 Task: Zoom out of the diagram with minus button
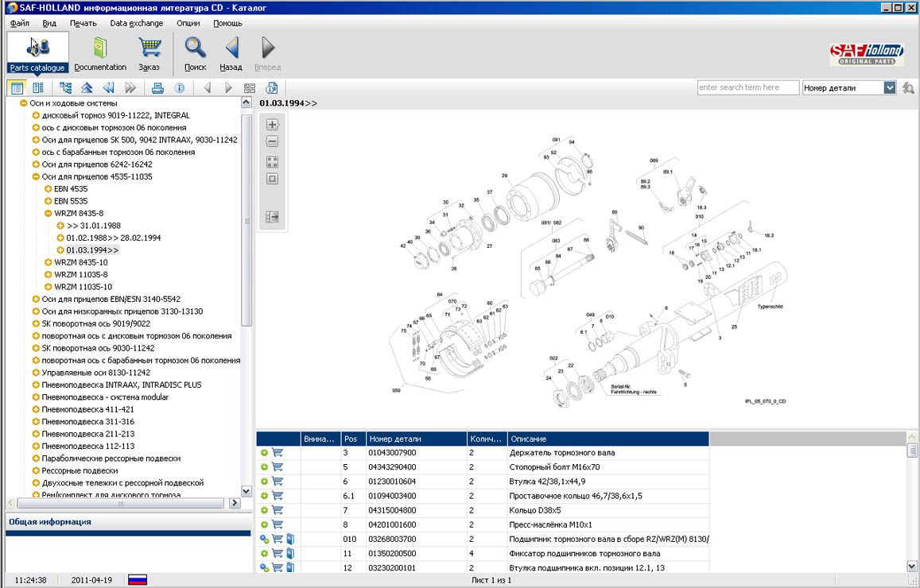click(272, 141)
